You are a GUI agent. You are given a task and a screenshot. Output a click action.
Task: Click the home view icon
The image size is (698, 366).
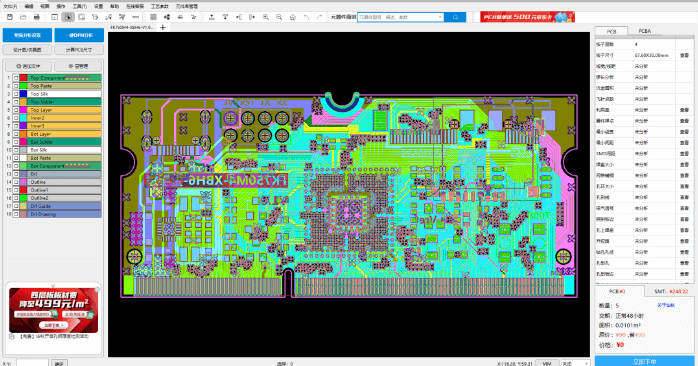tap(292, 17)
